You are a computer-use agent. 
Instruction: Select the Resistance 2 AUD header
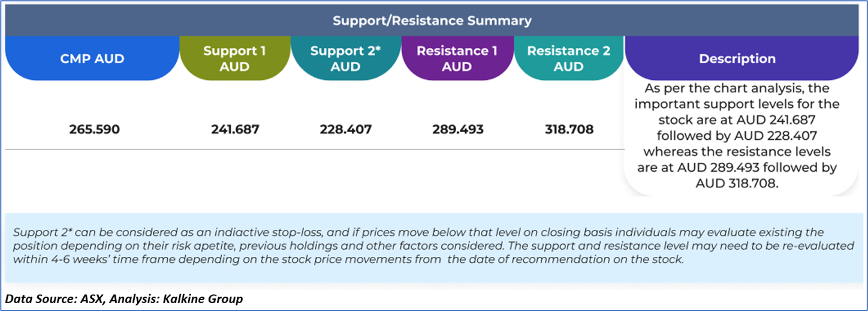[x=568, y=59]
